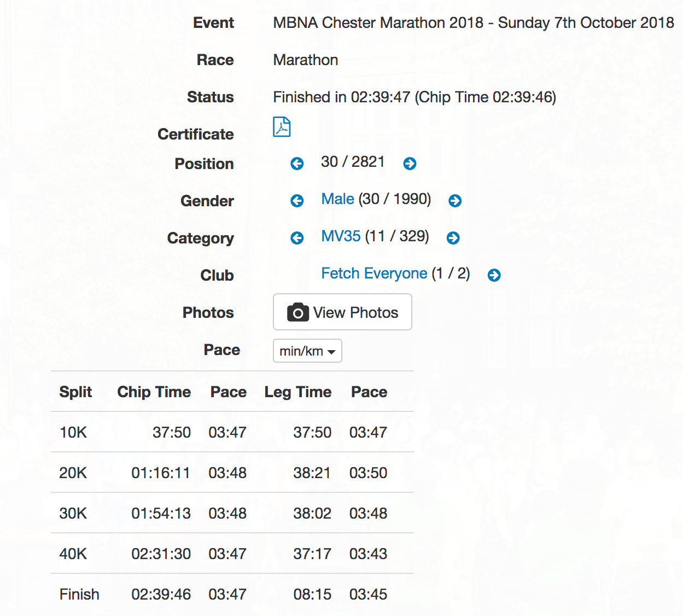The image size is (683, 616).
Task: Open the MV35 category link
Action: (x=341, y=236)
